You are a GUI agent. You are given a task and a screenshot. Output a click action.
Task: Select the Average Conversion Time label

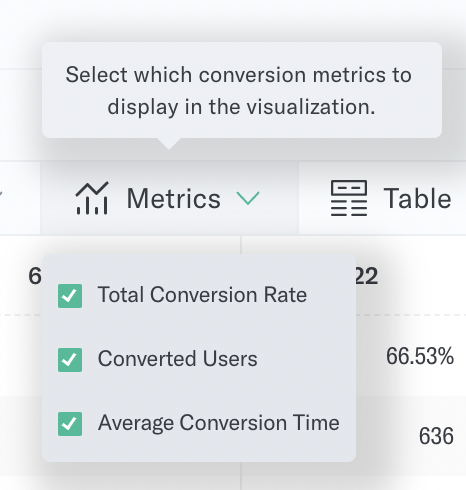[219, 423]
